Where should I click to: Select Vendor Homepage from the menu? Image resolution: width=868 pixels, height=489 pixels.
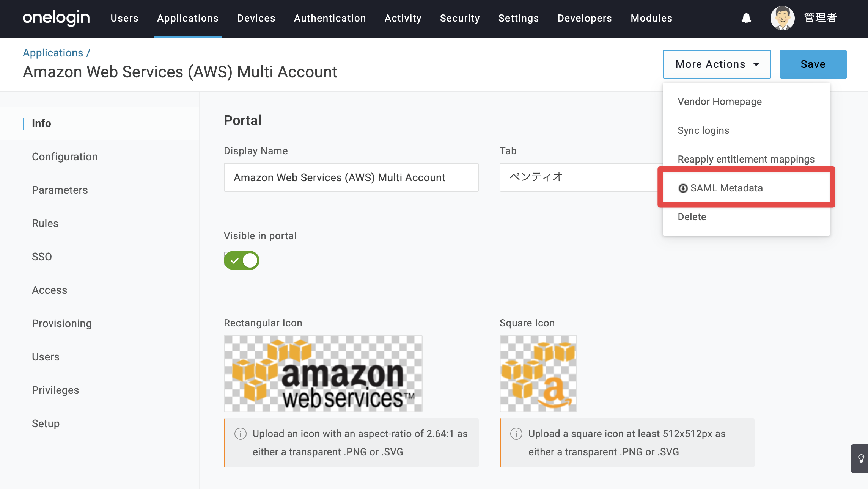pyautogui.click(x=746, y=102)
